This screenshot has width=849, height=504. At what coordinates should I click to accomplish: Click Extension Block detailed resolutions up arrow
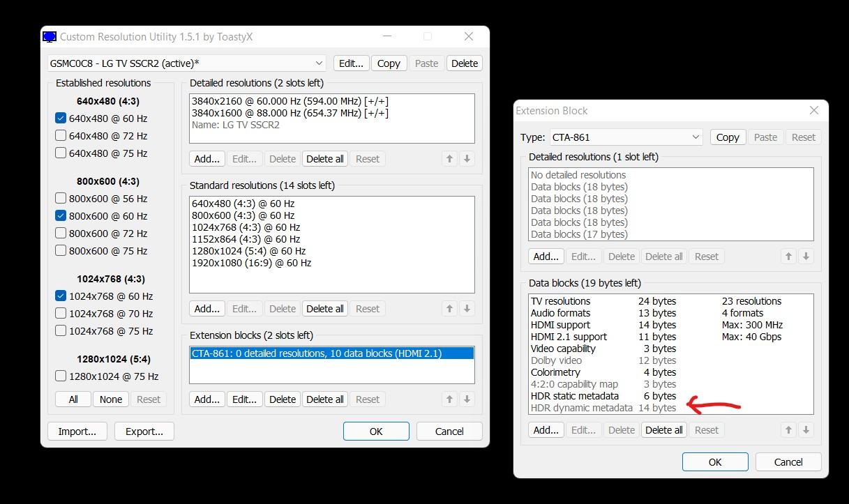coord(789,257)
